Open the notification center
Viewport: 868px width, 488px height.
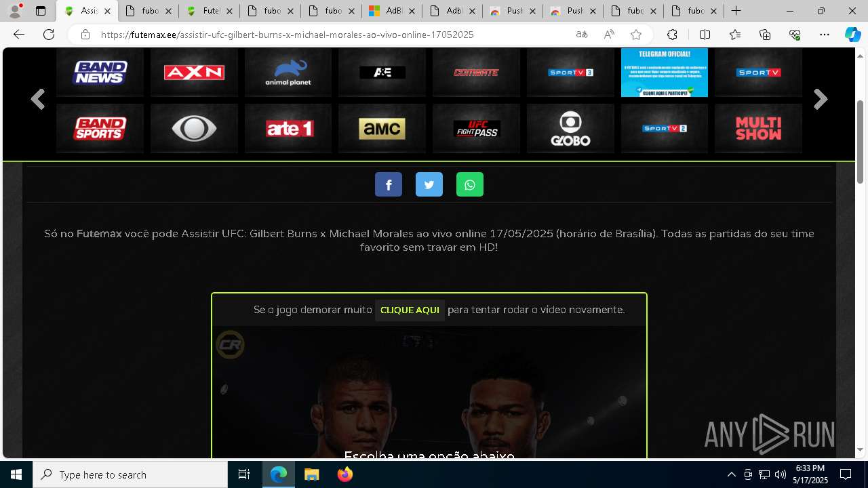click(x=846, y=474)
